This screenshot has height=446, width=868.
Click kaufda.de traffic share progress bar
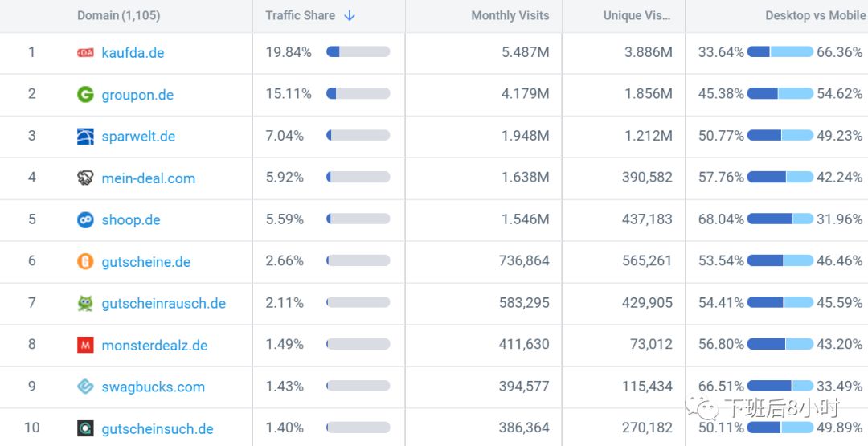358,52
